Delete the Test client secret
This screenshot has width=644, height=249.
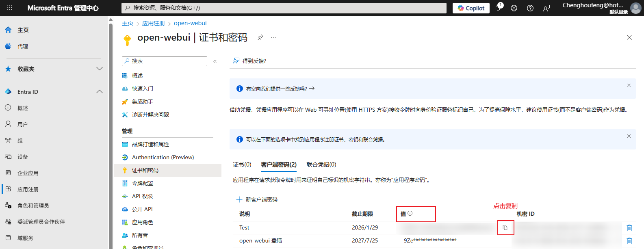pyautogui.click(x=629, y=228)
